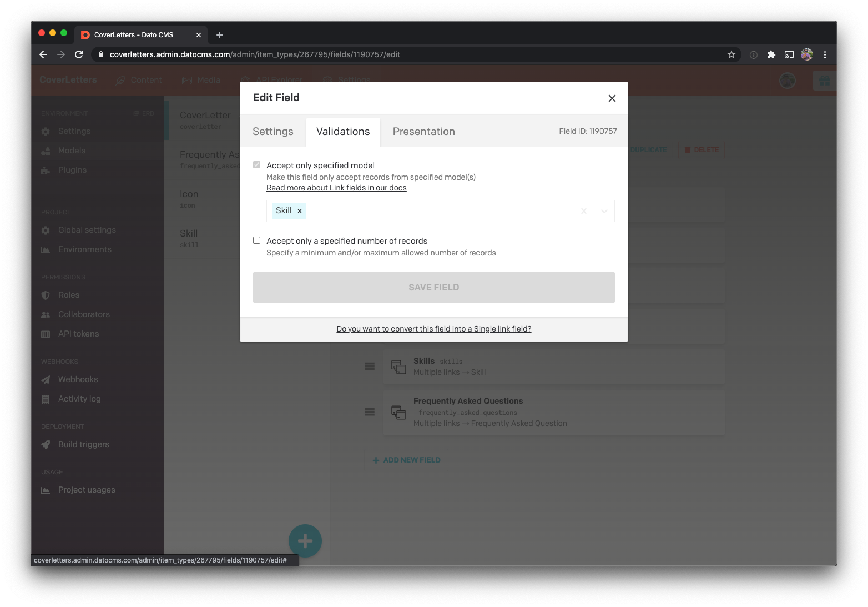Screen dimensions: 868x607
Task: Clear all selected models in dropdown
Action: click(583, 211)
